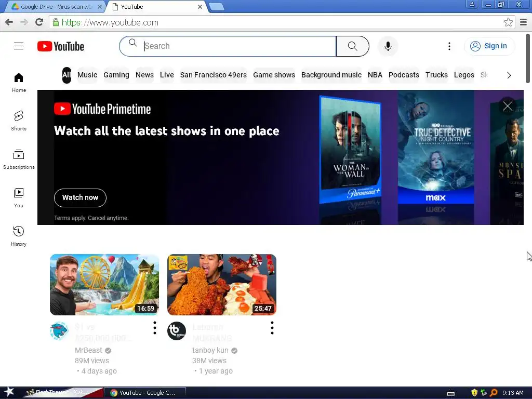Viewport: 532px width, 399px height.
Task: Reload the page
Action: click(x=39, y=22)
